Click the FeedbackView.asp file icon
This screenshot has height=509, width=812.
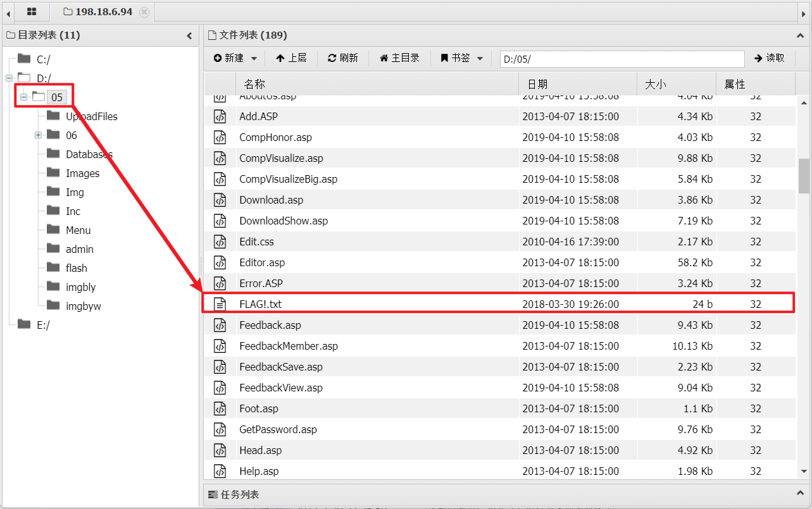(x=220, y=388)
